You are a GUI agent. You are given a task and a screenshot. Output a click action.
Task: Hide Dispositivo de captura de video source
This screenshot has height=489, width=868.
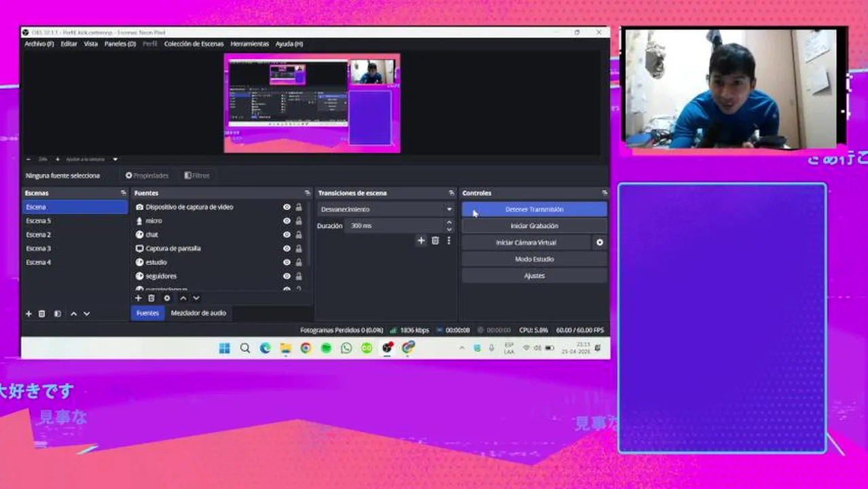(287, 207)
